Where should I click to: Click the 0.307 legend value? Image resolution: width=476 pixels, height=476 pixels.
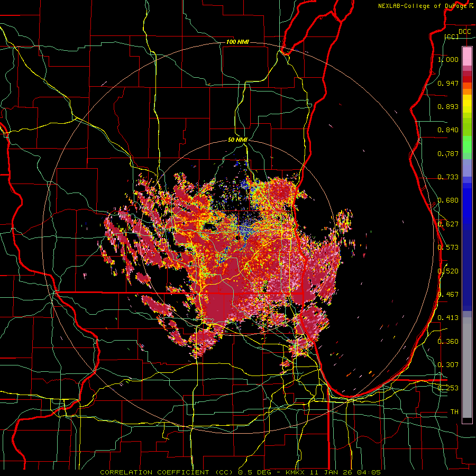click(x=448, y=364)
